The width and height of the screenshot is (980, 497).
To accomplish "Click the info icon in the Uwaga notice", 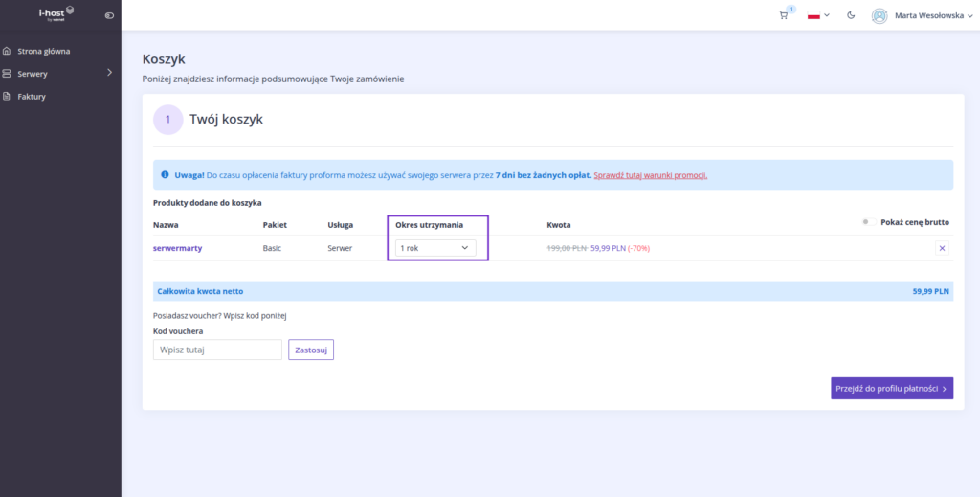I will [165, 175].
